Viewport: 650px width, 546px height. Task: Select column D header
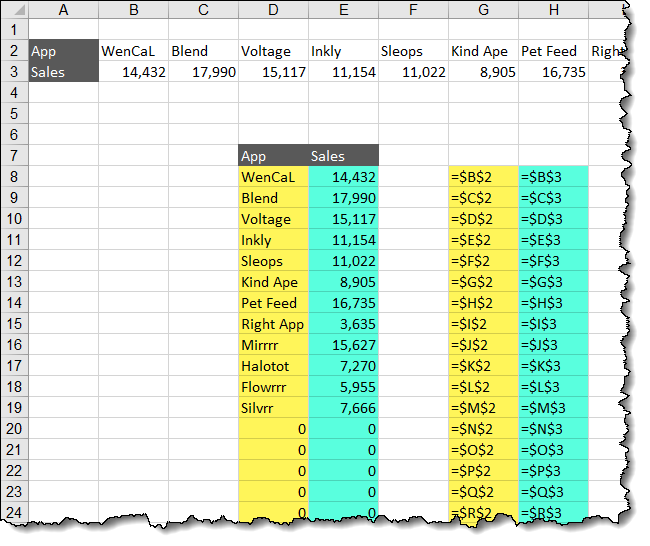[273, 10]
